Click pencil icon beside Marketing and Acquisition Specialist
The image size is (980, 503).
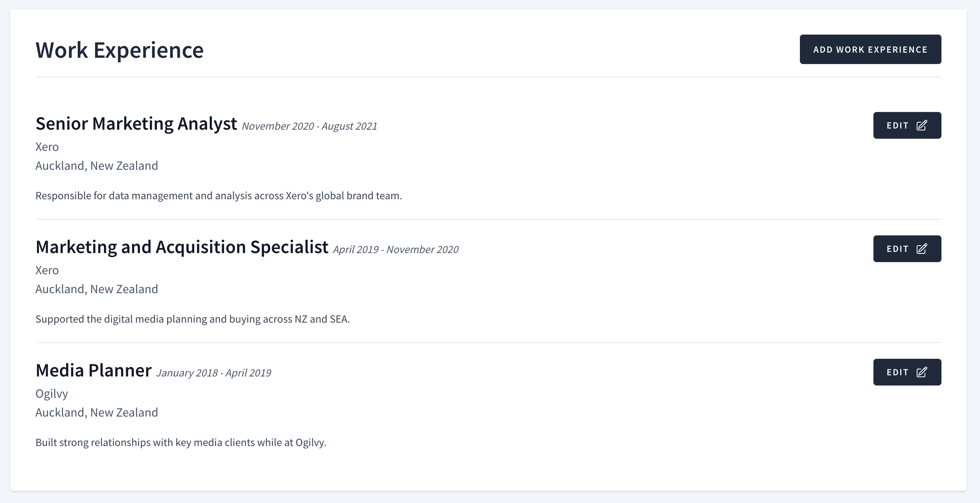922,249
